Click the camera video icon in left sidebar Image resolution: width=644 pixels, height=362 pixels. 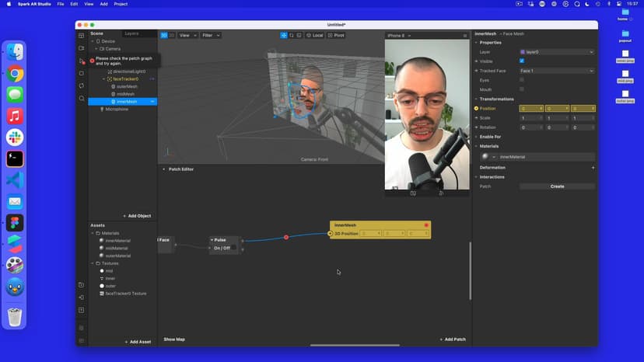click(x=82, y=48)
